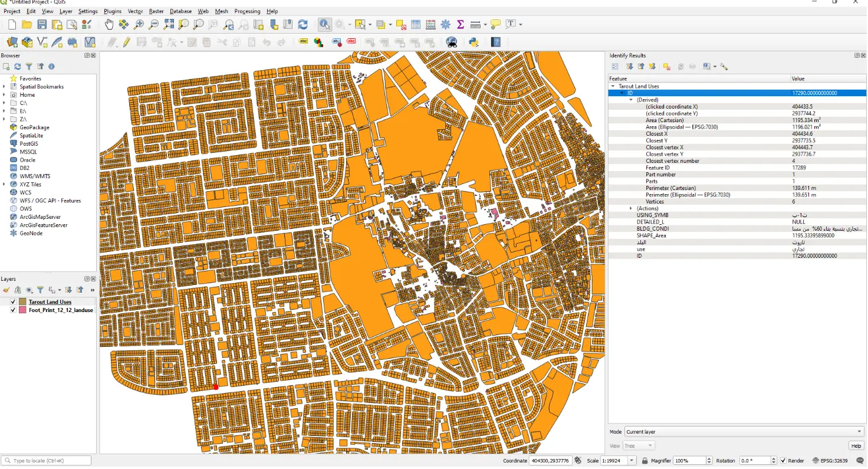868x469 pixels.
Task: Expand the XYZ Tiles browser node
Action: click(4, 185)
